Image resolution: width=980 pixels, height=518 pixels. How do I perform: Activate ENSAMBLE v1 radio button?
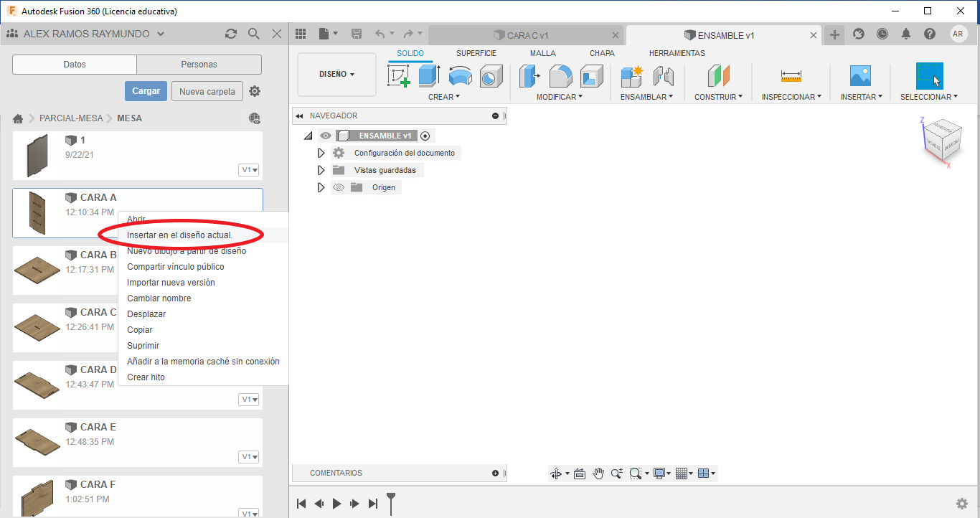(x=425, y=136)
